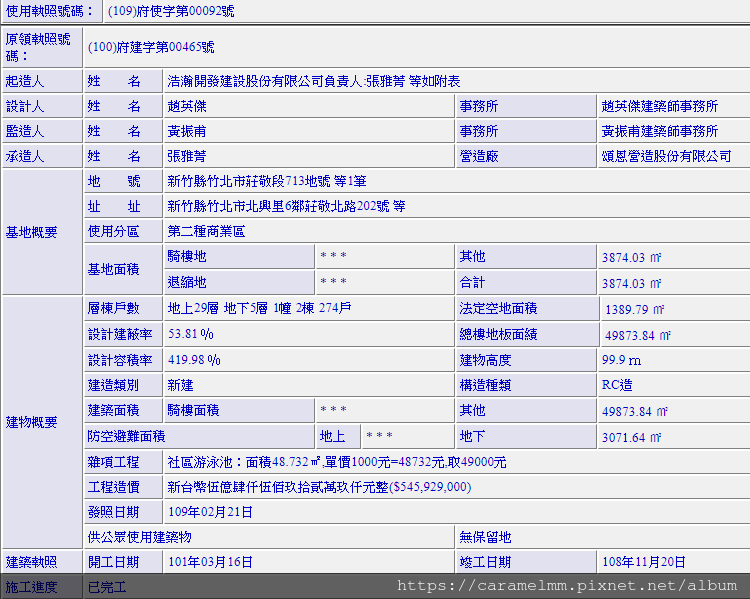The image size is (750, 599).
Task: Select 頌恩營造股份有限公司 value
Action: pos(666,156)
